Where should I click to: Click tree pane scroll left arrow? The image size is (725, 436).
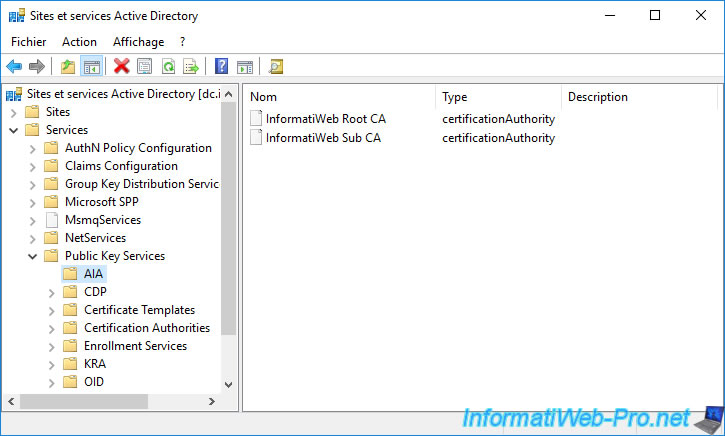tap(12, 401)
